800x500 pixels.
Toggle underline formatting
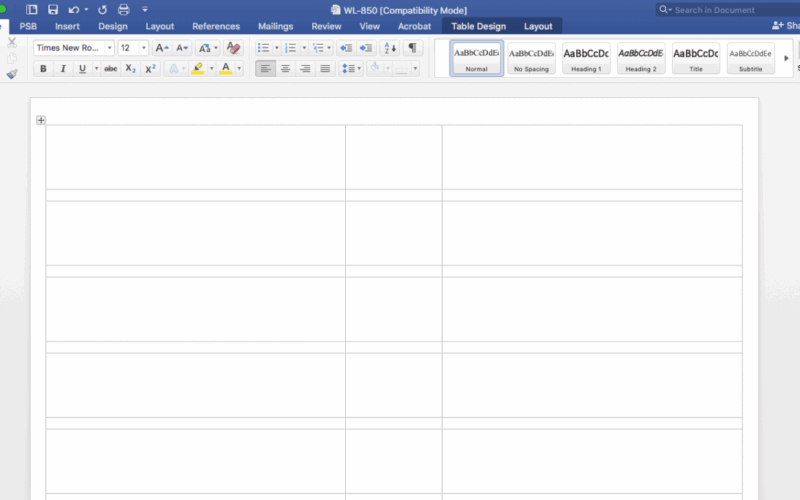[82, 68]
